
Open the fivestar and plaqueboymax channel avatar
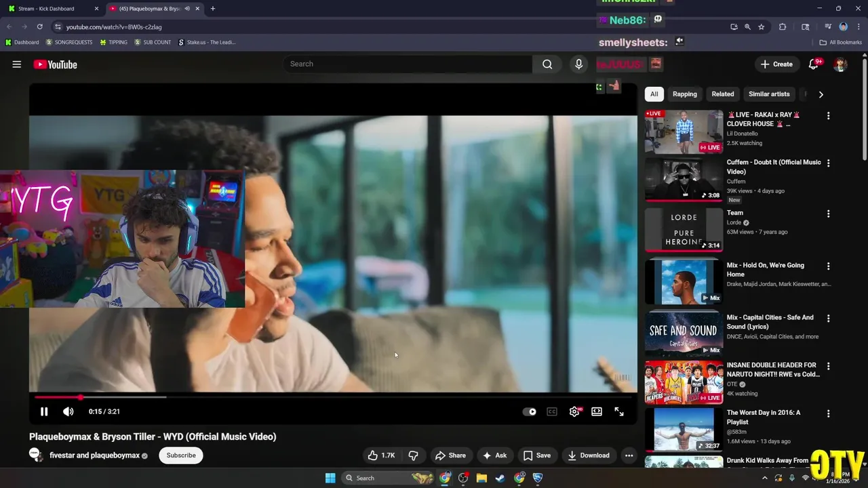pyautogui.click(x=36, y=455)
